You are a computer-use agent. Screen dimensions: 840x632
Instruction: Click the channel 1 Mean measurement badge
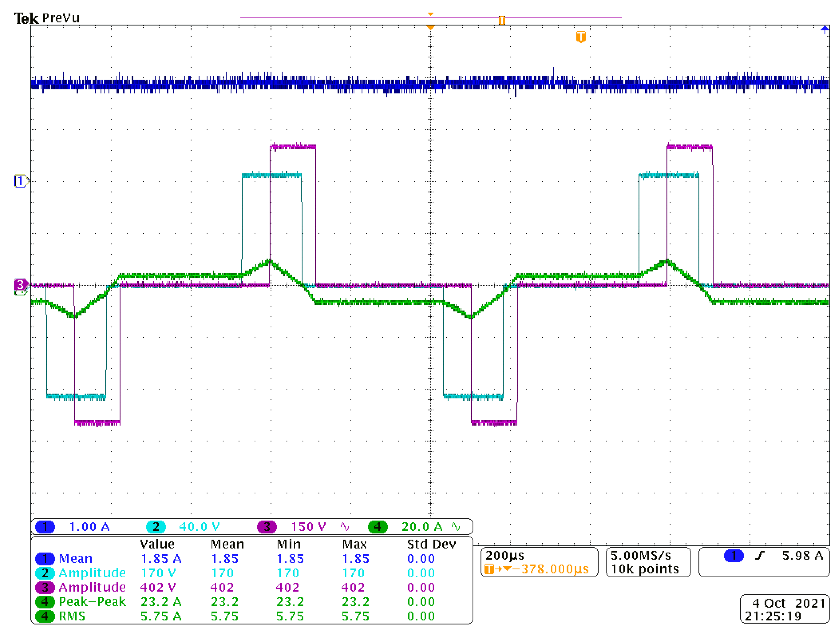coord(45,559)
